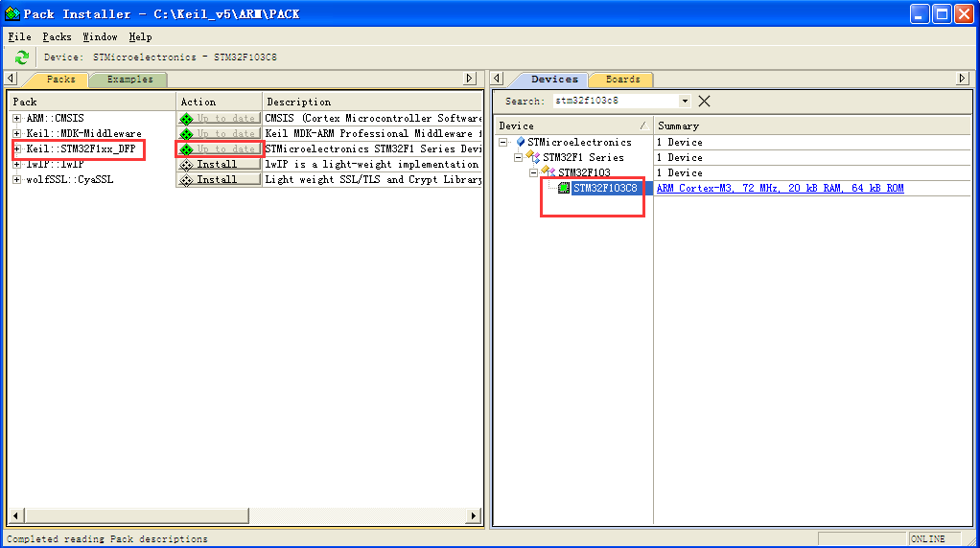
Task: Click the Action column header
Action: (x=219, y=102)
